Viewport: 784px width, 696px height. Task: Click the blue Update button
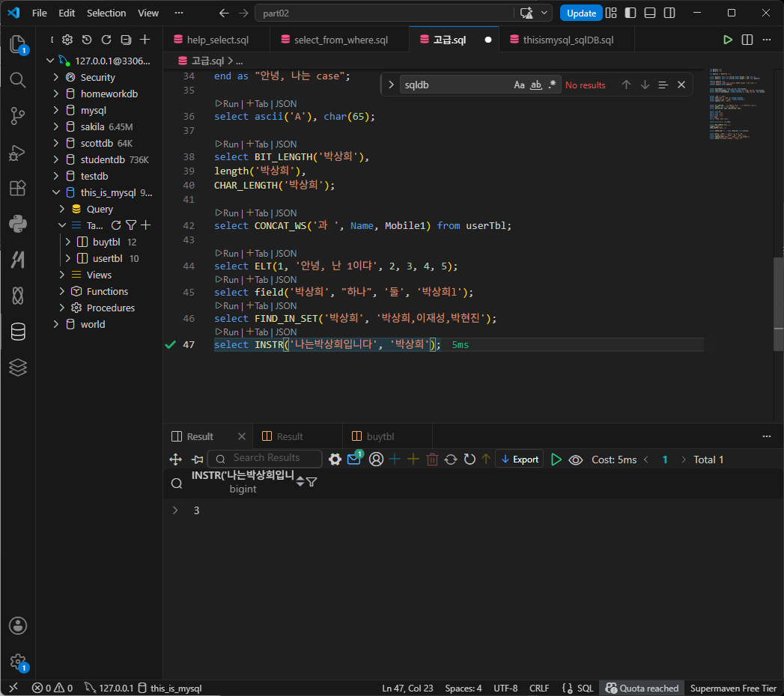pos(581,13)
